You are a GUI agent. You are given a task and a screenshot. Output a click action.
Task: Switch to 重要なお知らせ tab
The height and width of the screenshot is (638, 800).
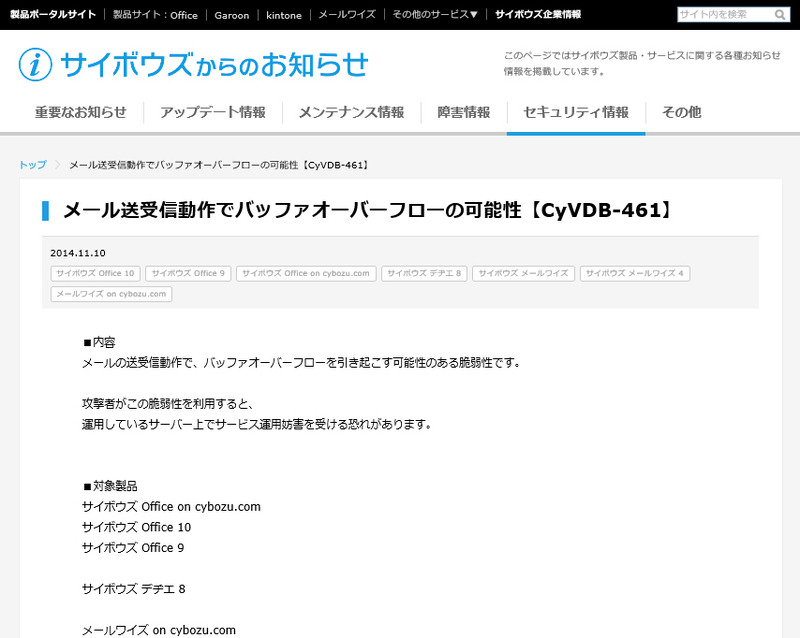[81, 112]
